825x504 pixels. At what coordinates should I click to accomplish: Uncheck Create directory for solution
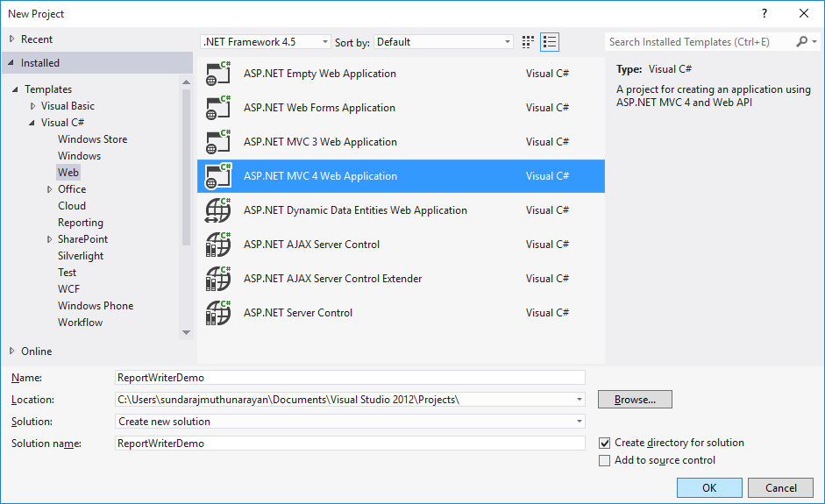click(604, 444)
